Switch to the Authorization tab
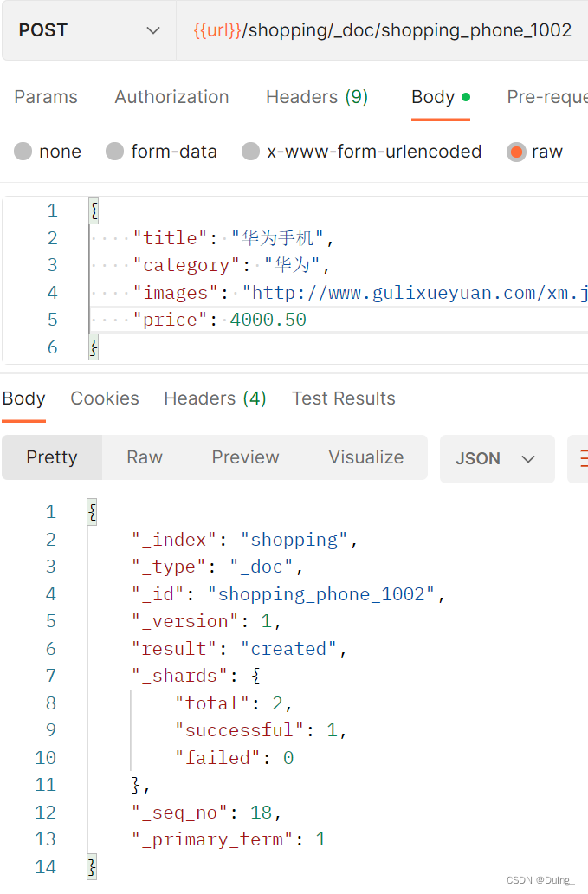Screen dimensions: 588x894 click(171, 97)
